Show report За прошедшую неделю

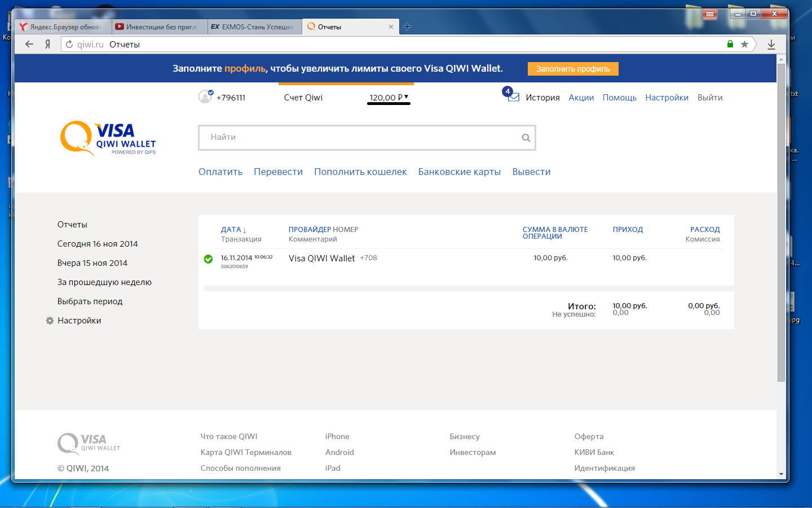pyautogui.click(x=104, y=282)
